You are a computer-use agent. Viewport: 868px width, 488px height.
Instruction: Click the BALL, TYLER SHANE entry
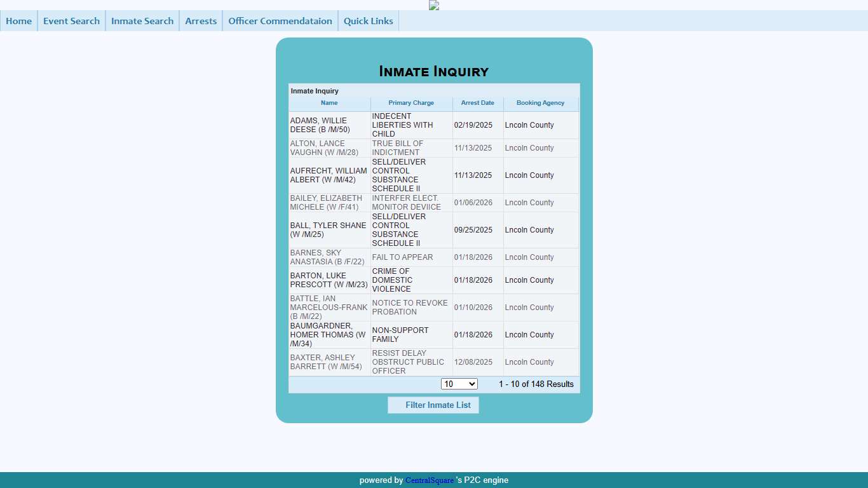(329, 230)
